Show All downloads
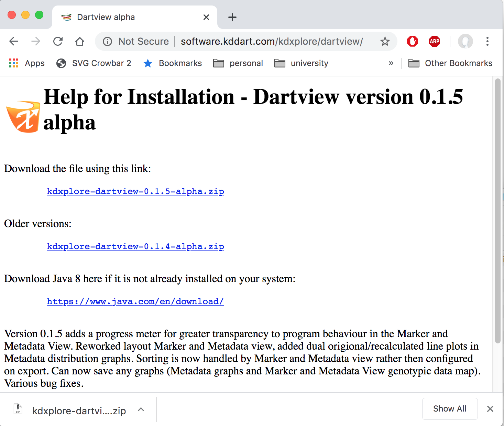This screenshot has height=426, width=504. [450, 409]
